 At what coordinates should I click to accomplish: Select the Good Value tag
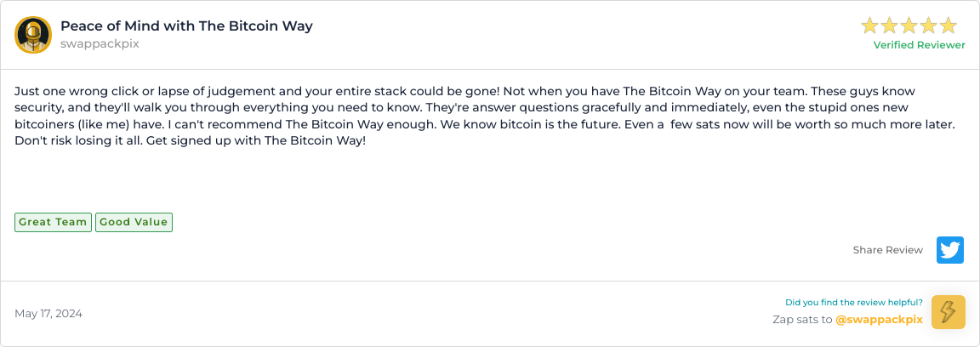coord(134,222)
